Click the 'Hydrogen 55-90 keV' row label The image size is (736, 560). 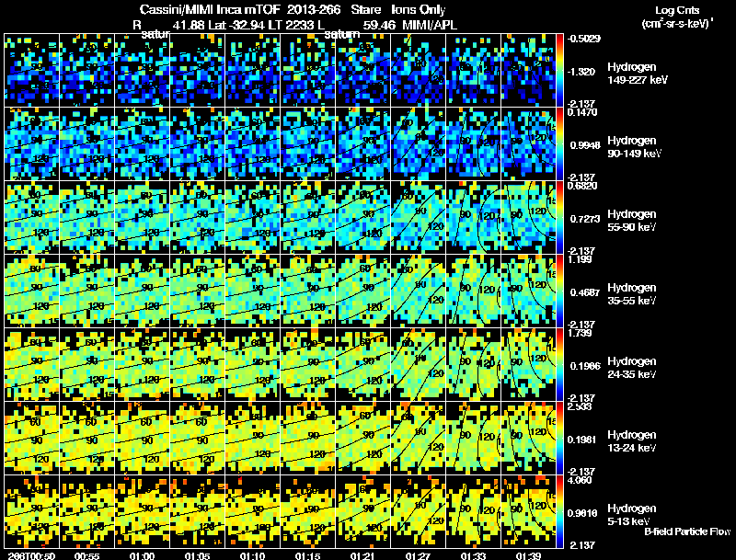point(632,221)
